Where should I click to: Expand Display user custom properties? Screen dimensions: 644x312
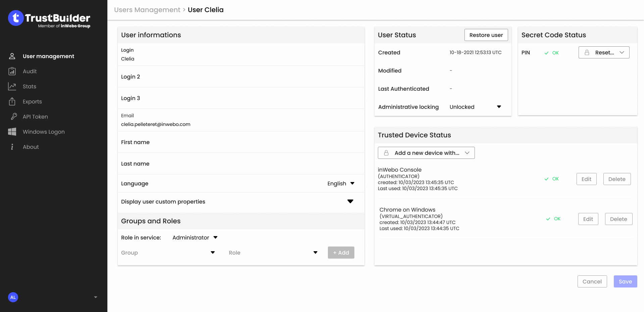point(350,202)
